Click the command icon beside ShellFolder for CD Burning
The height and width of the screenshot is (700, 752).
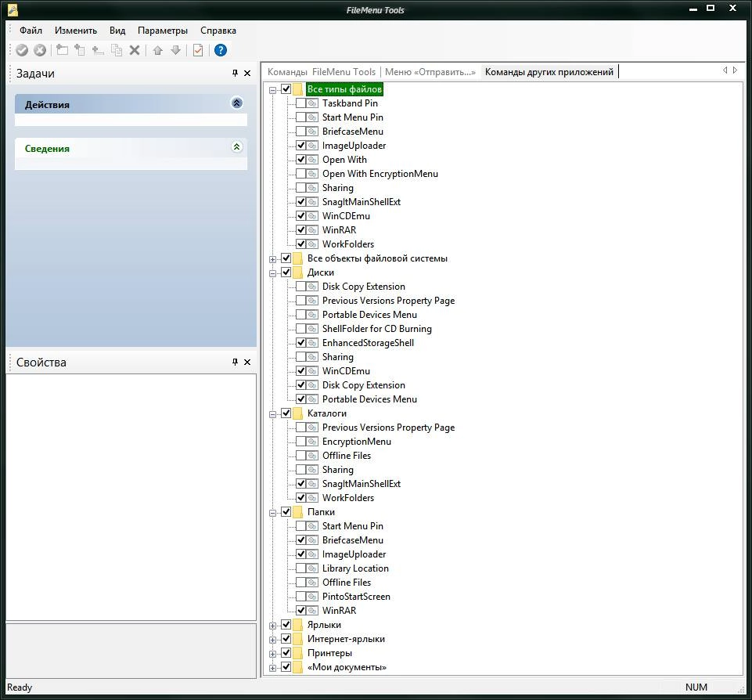click(x=312, y=329)
